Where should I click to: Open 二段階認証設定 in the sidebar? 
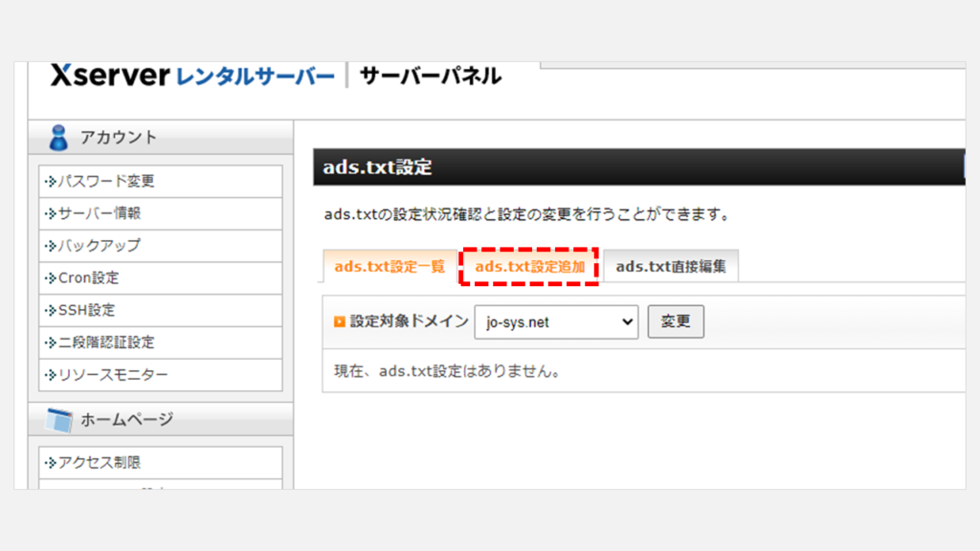click(x=161, y=342)
